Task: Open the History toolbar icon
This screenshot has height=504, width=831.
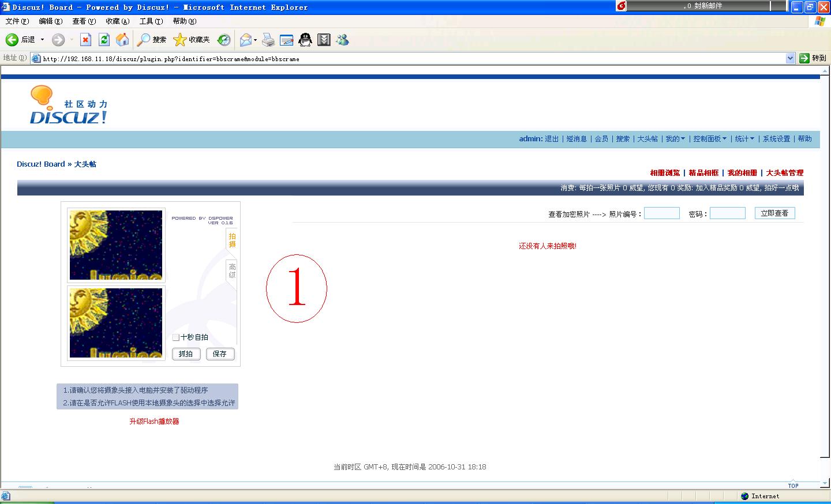Action: (224, 40)
